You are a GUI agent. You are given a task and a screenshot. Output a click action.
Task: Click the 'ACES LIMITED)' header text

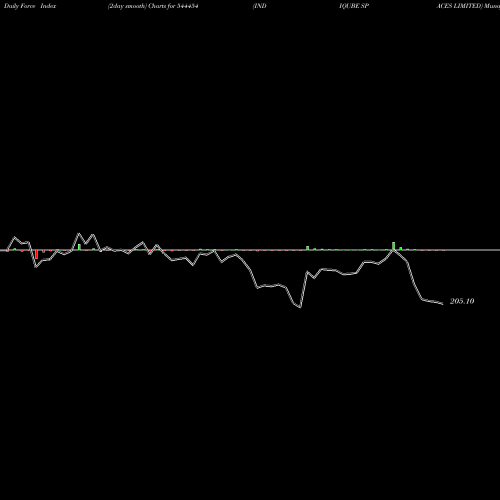460,6
